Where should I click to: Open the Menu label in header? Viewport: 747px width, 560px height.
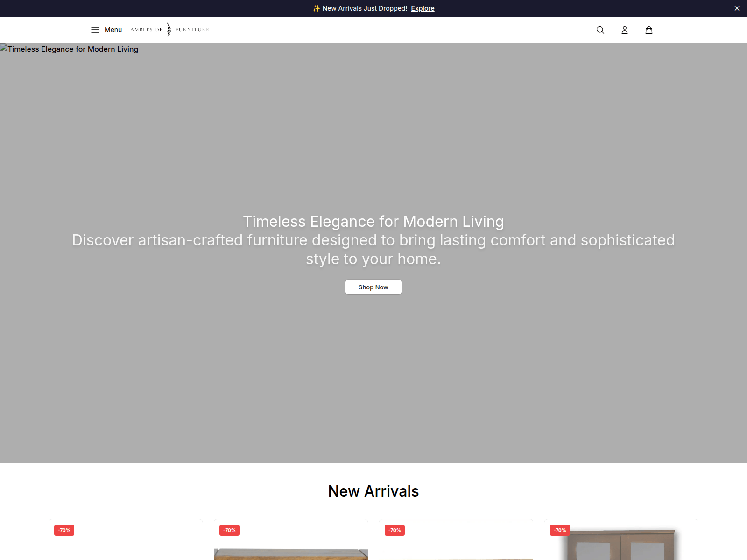(x=113, y=30)
